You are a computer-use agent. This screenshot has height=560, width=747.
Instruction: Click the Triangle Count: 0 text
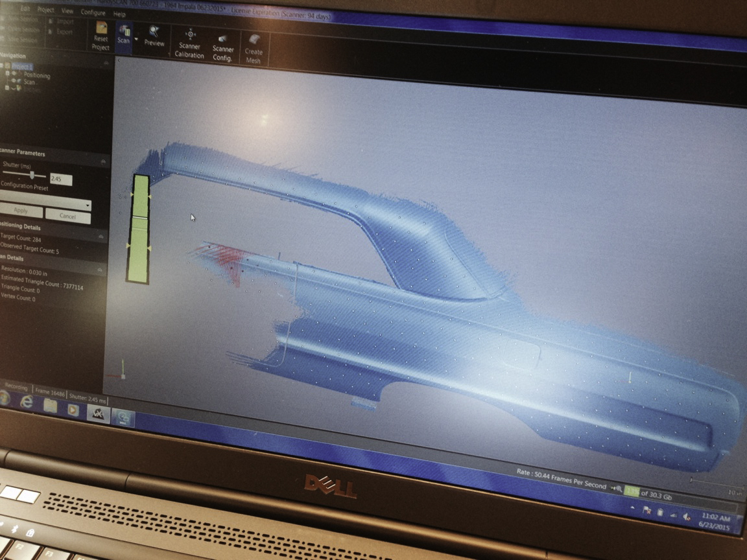pos(20,288)
